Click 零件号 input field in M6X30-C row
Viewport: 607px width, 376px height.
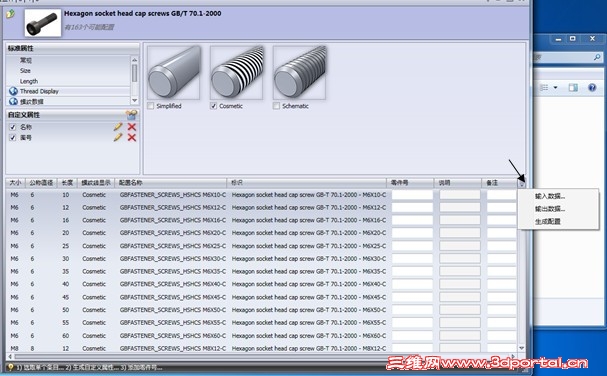point(412,259)
